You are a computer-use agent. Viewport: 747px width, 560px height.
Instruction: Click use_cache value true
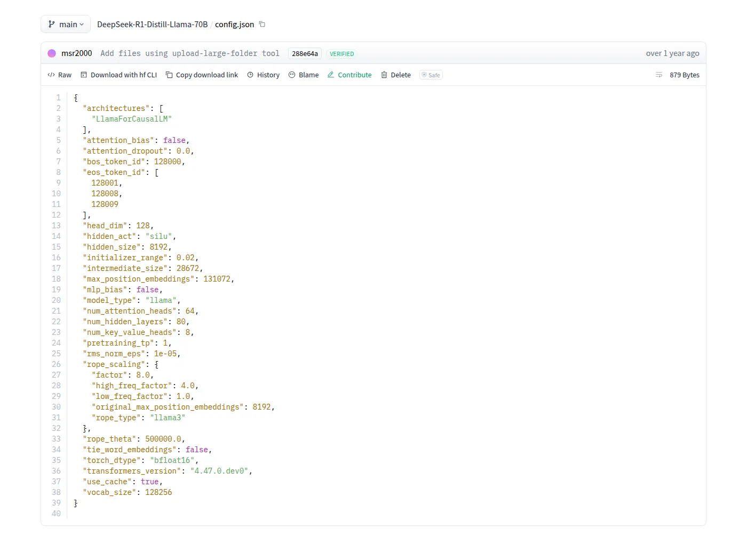pos(150,482)
